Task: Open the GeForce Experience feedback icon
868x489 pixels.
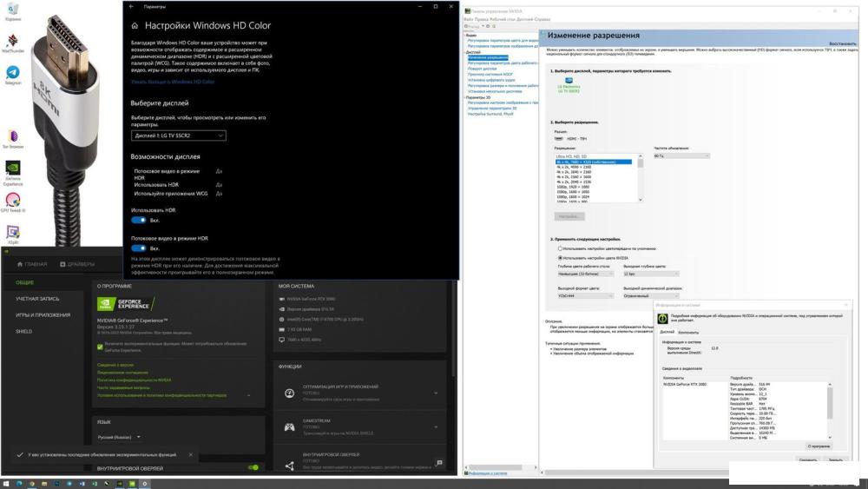Action: click(439, 462)
